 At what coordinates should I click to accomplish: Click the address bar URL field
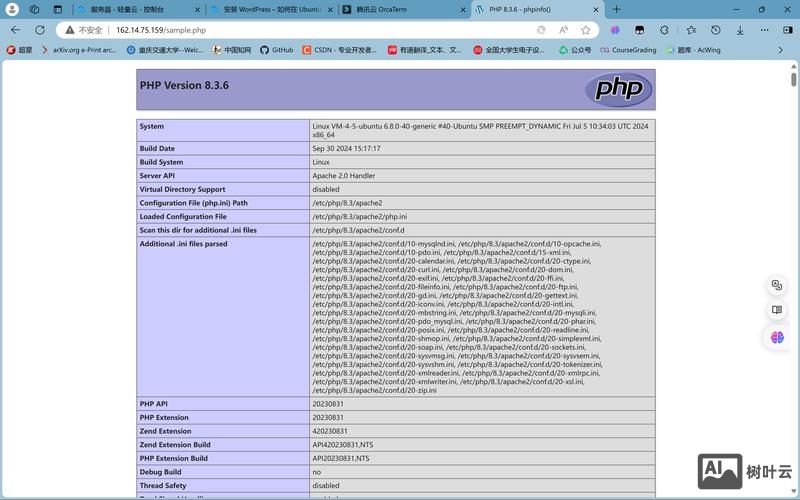pos(300,30)
